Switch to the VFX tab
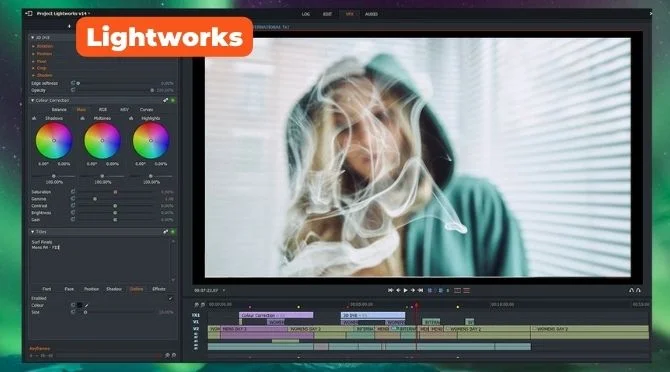Screen dimensions: 670x372 coord(349,14)
